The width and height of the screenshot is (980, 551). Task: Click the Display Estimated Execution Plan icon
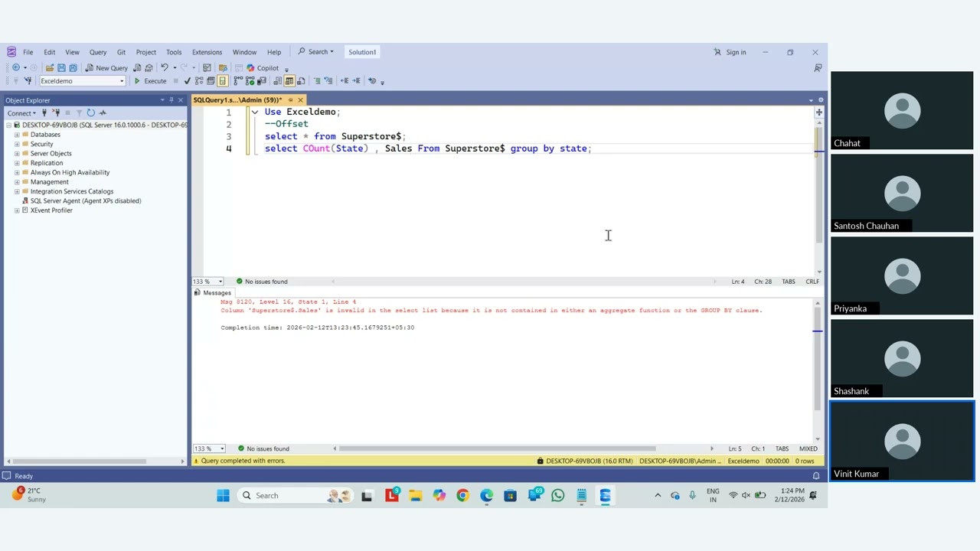pos(198,80)
